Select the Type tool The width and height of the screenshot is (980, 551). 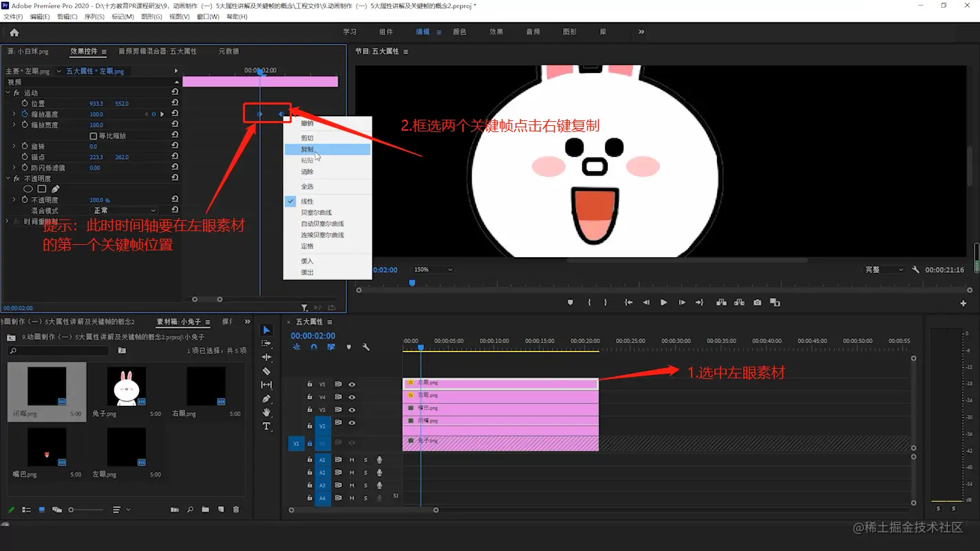[x=267, y=426]
